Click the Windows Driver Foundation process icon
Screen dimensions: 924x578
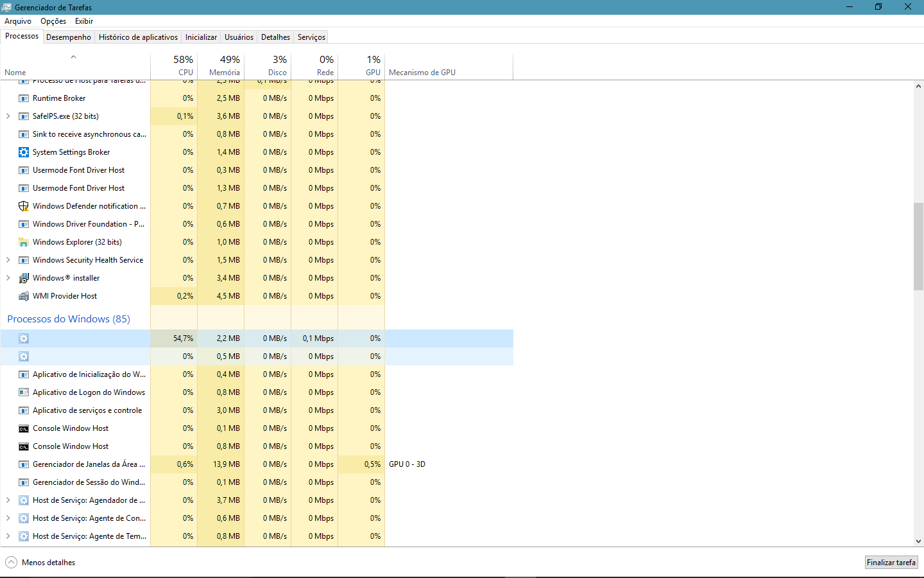[x=24, y=224]
